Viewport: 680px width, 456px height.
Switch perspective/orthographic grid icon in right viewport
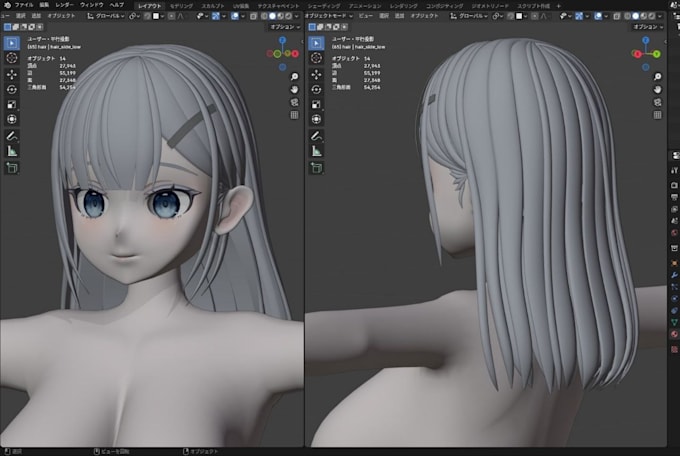click(x=657, y=115)
